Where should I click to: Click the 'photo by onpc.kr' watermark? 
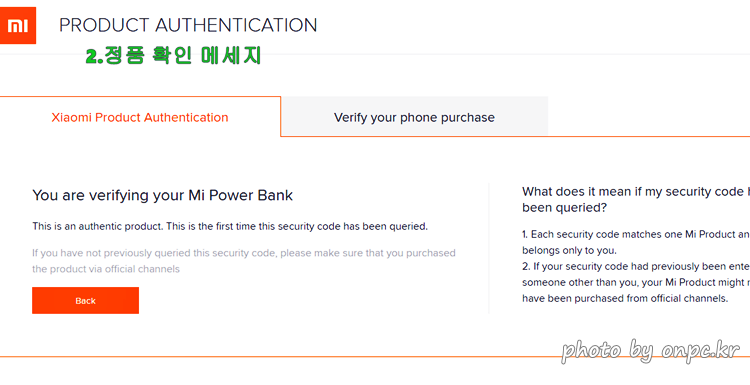(x=651, y=351)
